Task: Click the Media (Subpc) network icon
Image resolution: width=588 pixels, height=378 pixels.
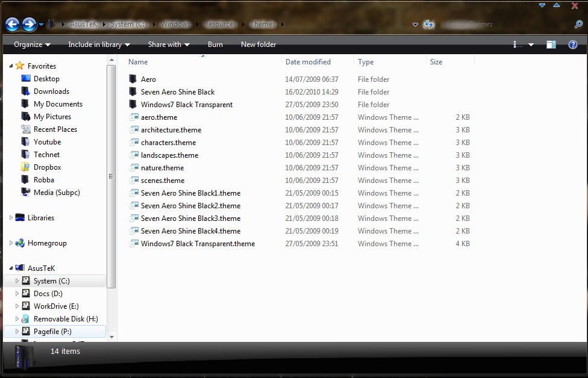Action: (x=25, y=192)
